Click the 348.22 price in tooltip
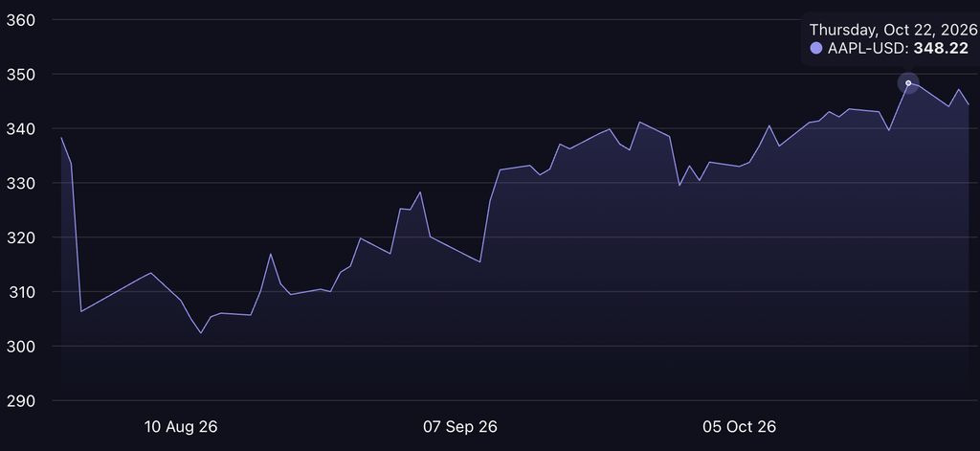 [x=941, y=48]
